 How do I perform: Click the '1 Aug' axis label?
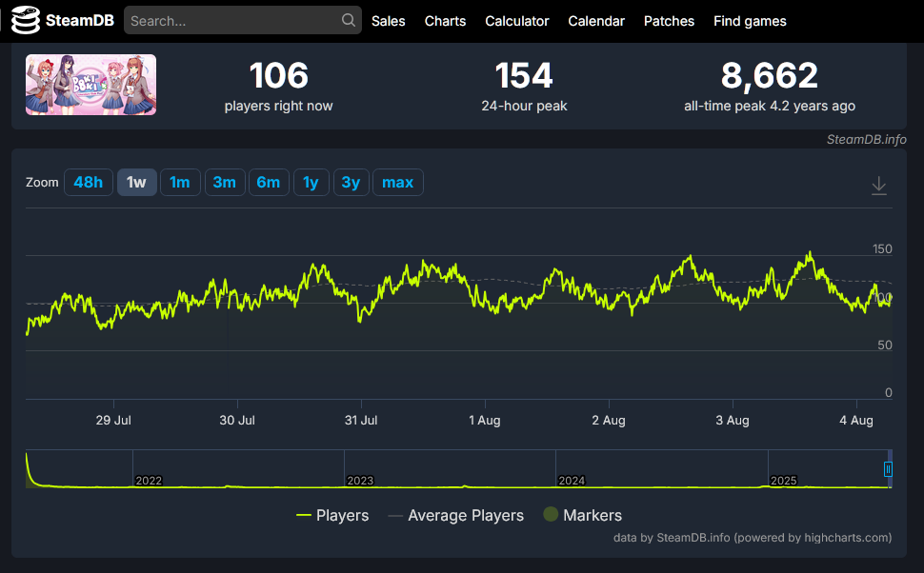485,421
